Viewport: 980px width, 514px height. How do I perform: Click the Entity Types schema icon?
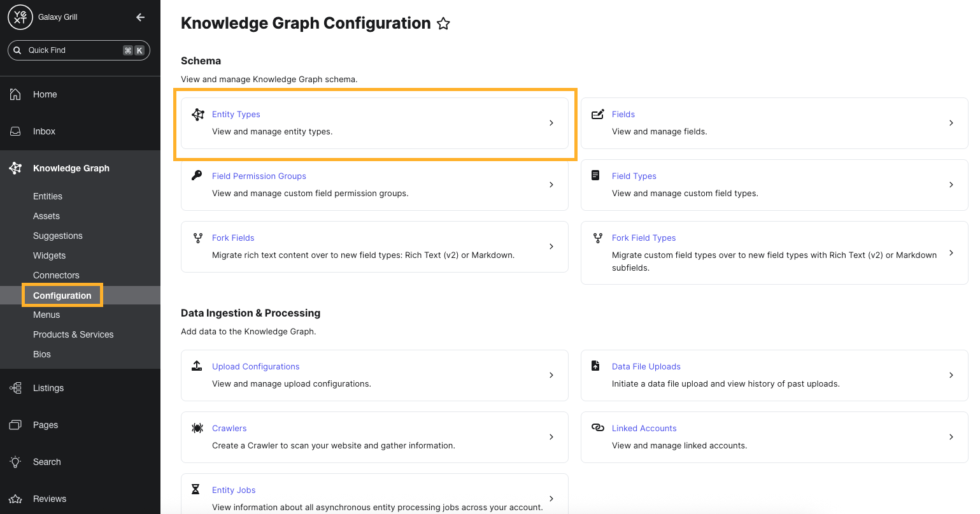pyautogui.click(x=197, y=115)
